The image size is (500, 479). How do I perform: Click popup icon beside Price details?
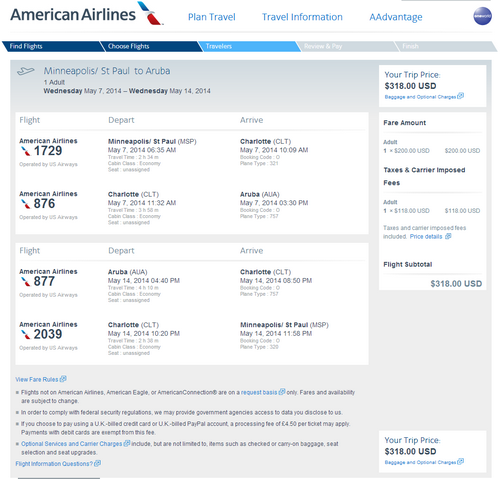coord(448,236)
